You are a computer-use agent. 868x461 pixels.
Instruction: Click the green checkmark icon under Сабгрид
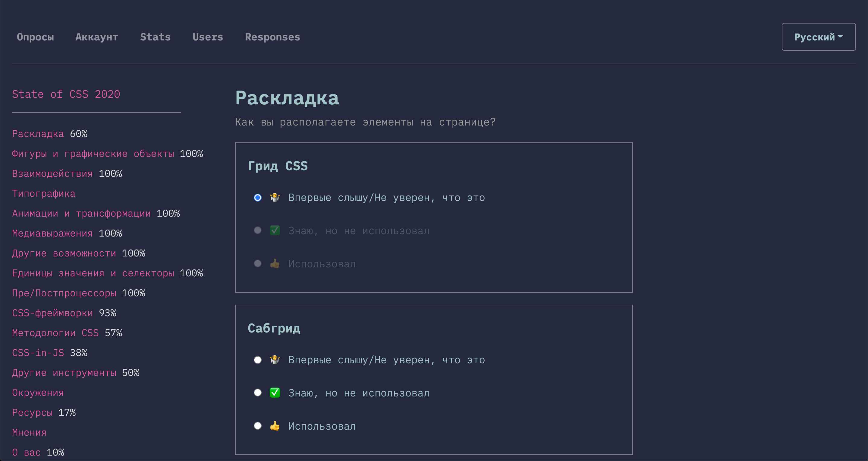coord(275,393)
